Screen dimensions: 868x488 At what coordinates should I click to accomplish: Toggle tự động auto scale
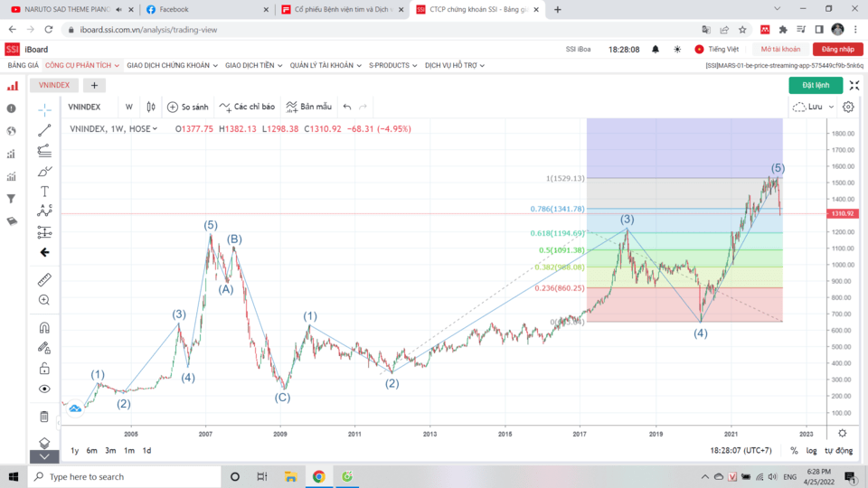[x=839, y=450]
